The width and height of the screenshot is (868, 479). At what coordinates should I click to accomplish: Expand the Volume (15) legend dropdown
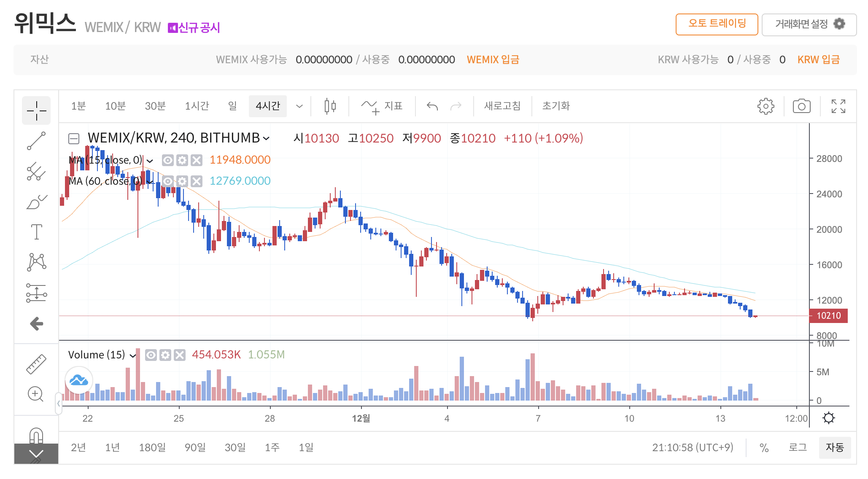(133, 355)
